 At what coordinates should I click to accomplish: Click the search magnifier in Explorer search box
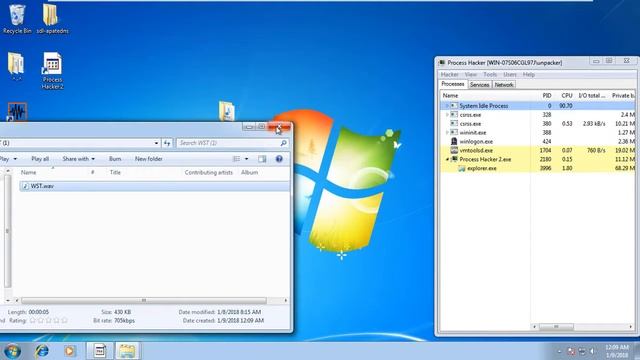283,143
